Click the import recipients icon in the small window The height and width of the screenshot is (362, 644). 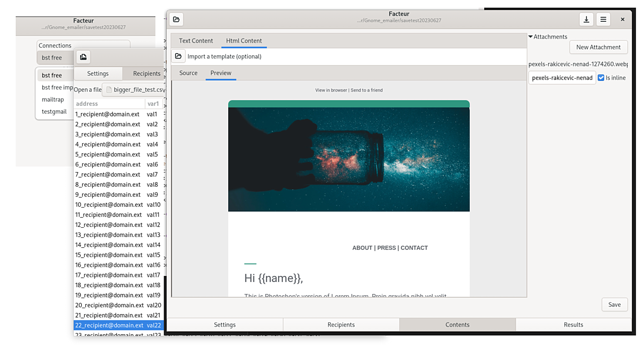point(83,56)
